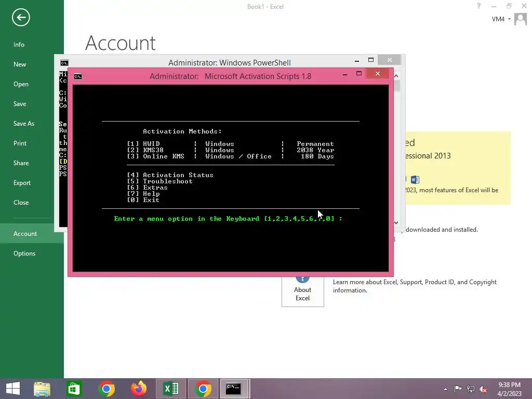The width and height of the screenshot is (532, 399).
Task: Maximize the Windows PowerShell window
Action: (x=371, y=60)
